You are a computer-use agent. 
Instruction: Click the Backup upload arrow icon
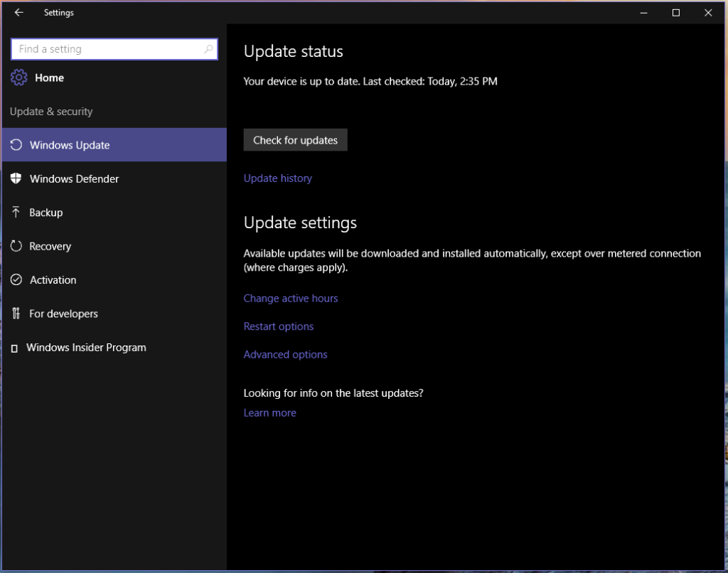click(16, 213)
